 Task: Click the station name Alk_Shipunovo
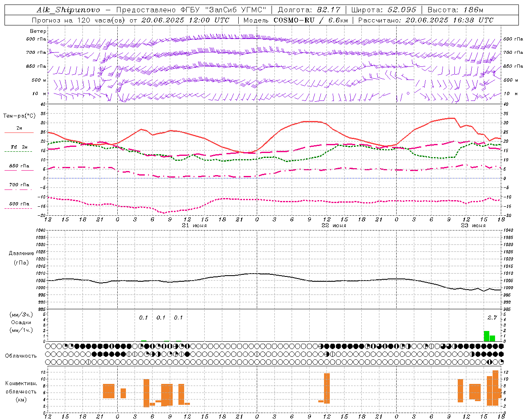click(x=68, y=10)
